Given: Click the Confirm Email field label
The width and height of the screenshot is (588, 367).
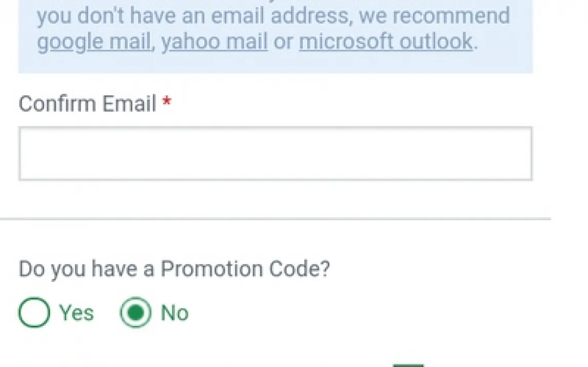Looking at the screenshot, I should [87, 104].
